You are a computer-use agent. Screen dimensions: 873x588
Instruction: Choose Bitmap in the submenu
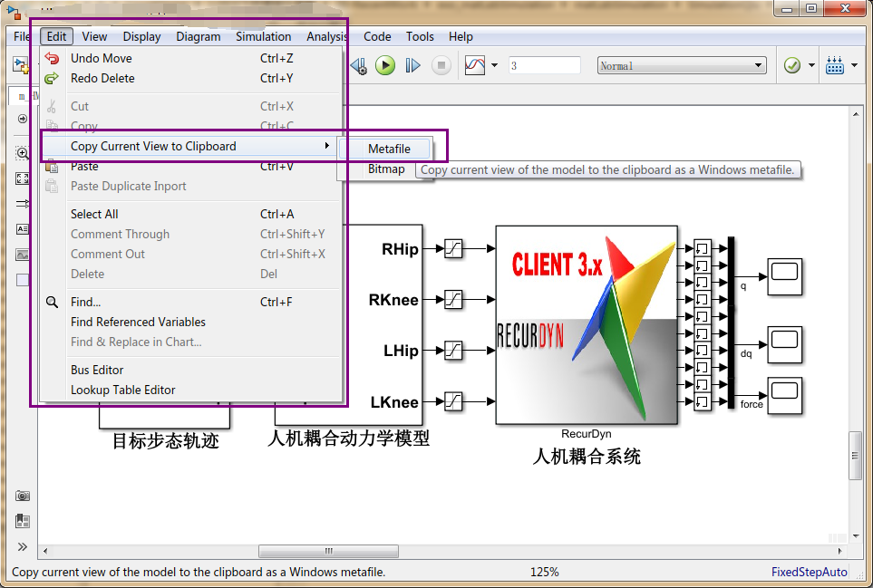pyautogui.click(x=384, y=169)
